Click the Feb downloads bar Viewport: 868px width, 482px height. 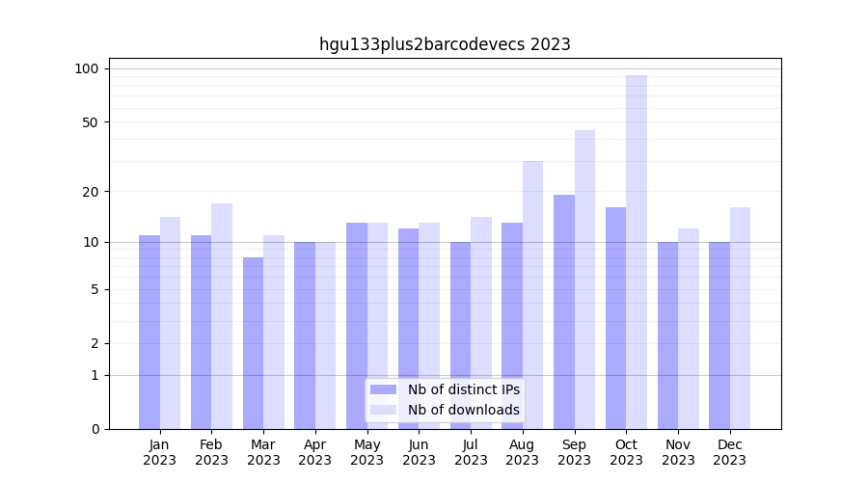pyautogui.click(x=222, y=316)
